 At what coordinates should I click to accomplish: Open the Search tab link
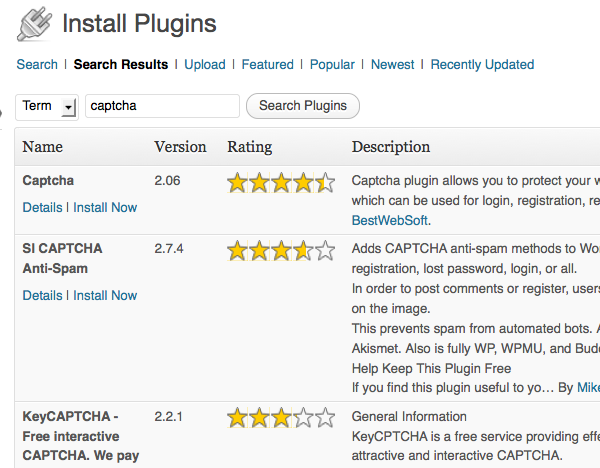point(37,64)
